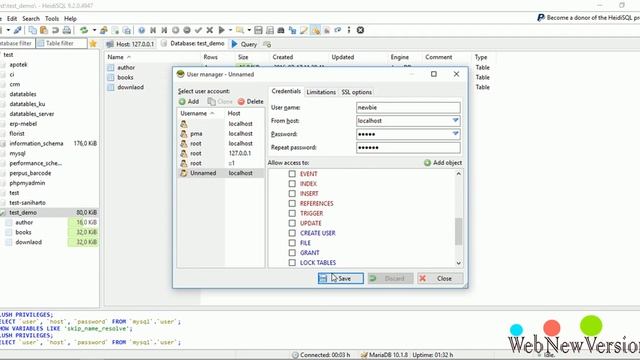640x360 pixels.
Task: Click the Table filter input box
Action: coord(62,43)
